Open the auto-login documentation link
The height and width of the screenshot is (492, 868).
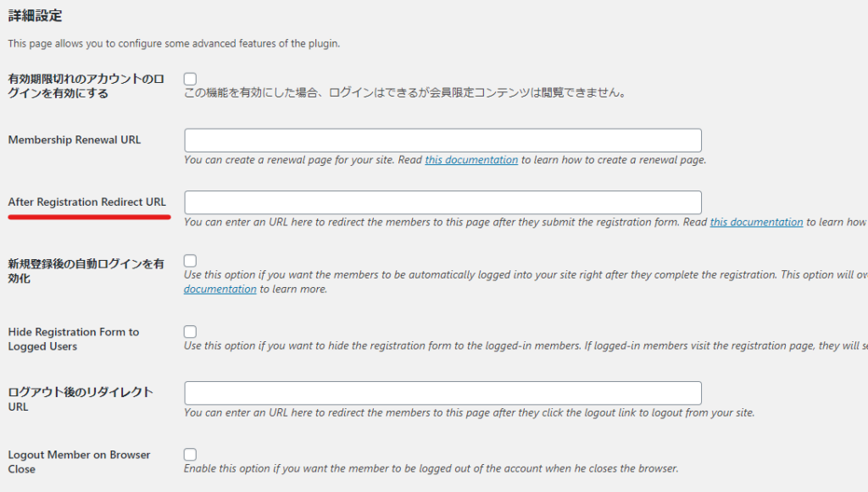[x=220, y=289]
